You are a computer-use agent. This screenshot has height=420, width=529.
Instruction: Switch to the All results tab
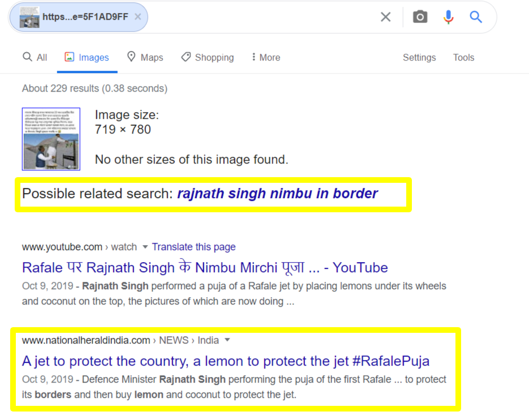35,57
